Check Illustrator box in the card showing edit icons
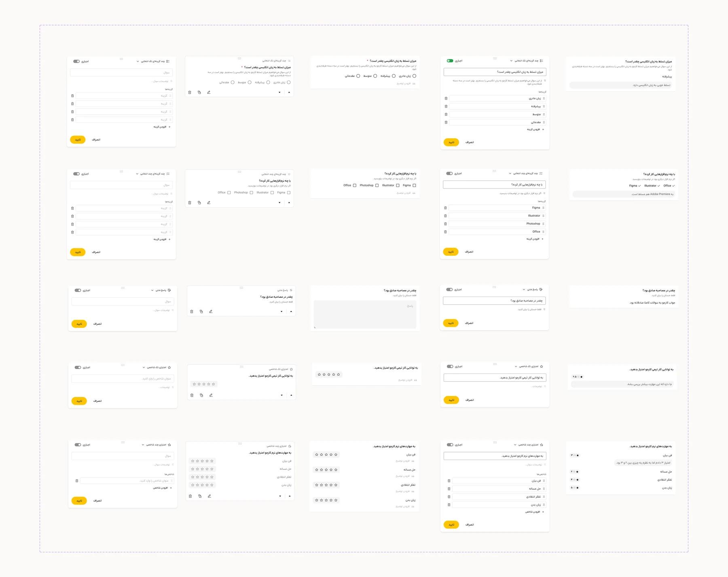This screenshot has width=728, height=577. pyautogui.click(x=272, y=193)
